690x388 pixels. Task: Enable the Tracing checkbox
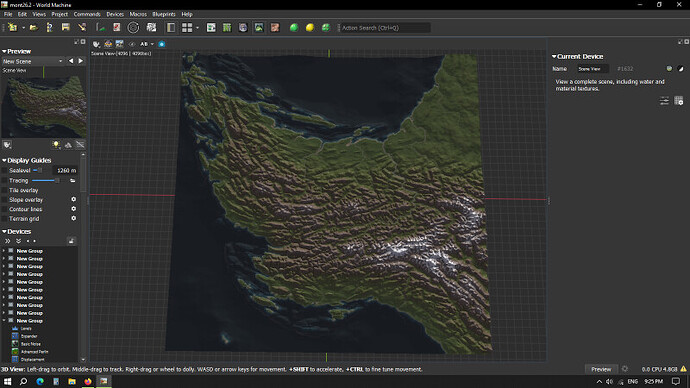coord(5,180)
